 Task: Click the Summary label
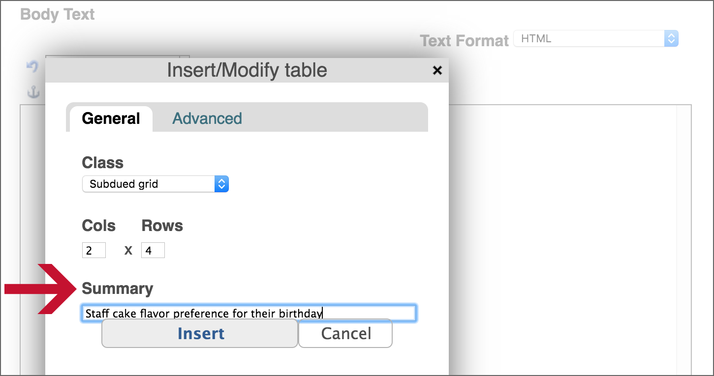[x=117, y=289]
